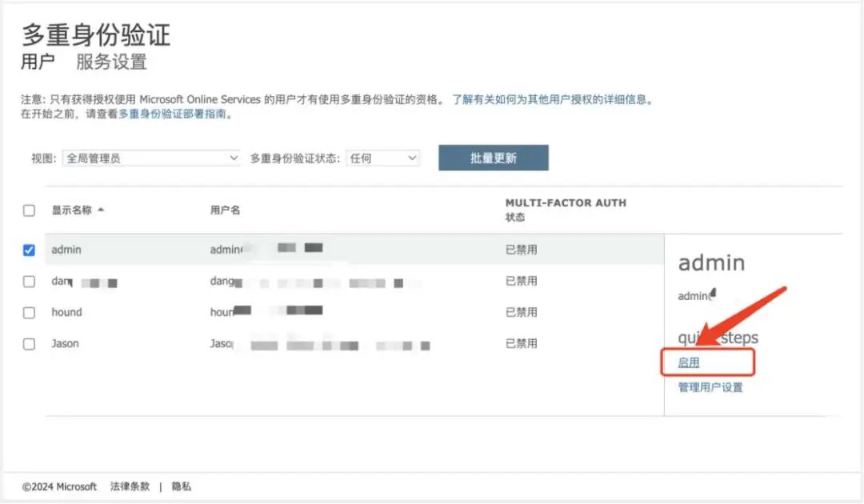Image resolution: width=864 pixels, height=504 pixels.
Task: Open the 隐私 footer link
Action: pos(182,486)
